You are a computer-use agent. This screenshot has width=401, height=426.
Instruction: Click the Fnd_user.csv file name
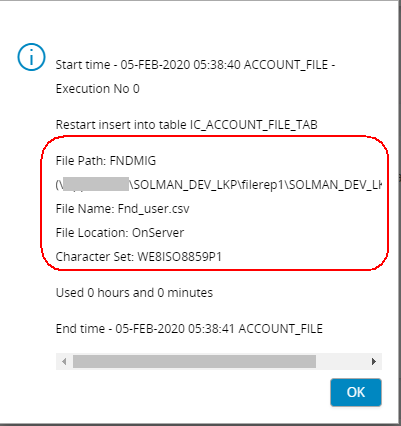(153, 209)
